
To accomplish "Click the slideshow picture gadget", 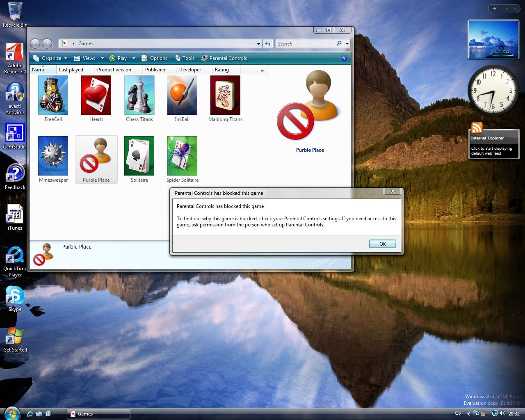I will pos(493,40).
